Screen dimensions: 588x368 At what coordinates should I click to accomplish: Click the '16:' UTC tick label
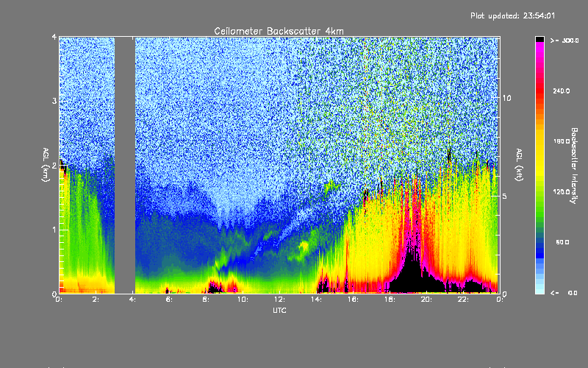353,300
